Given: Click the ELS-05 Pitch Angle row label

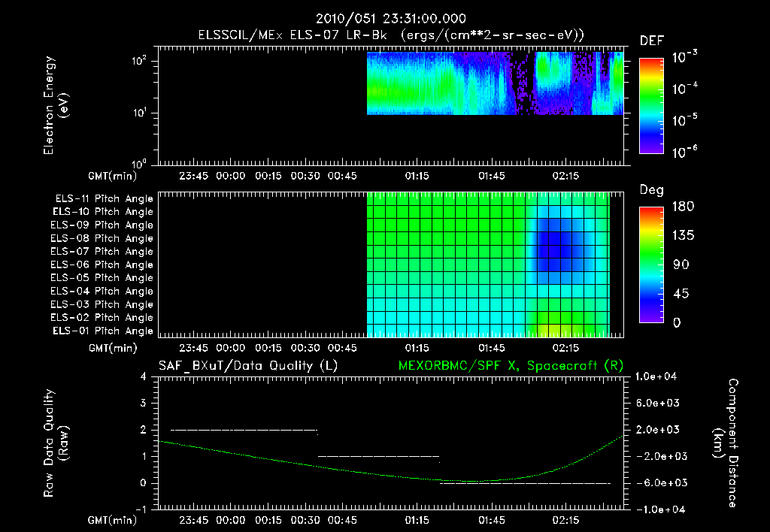Looking at the screenshot, I should [x=102, y=278].
